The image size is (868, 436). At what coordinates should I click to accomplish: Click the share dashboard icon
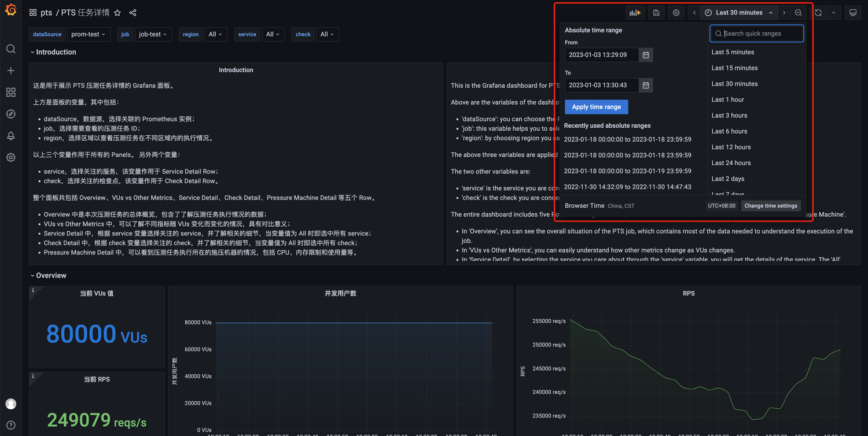[133, 13]
